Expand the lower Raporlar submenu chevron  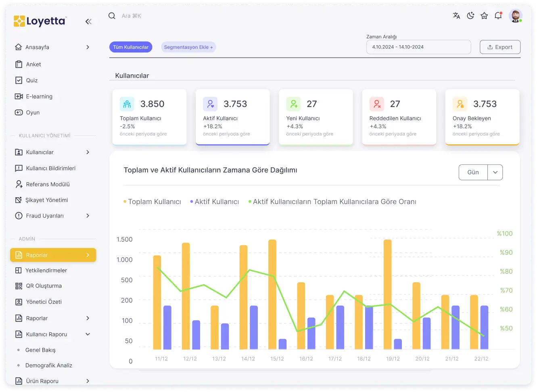tap(88, 318)
